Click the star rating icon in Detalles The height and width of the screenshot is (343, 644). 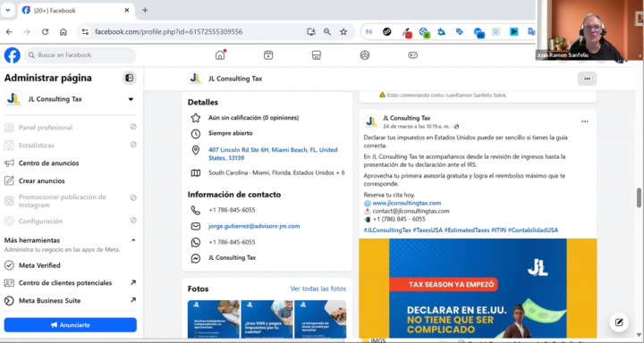(196, 118)
